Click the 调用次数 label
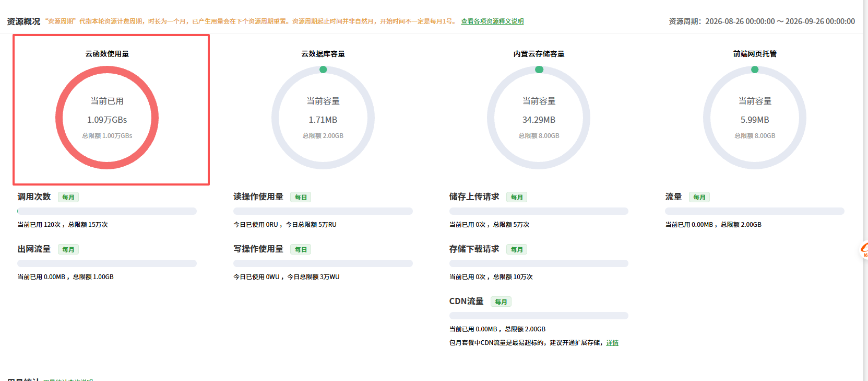The image size is (868, 381). point(34,197)
